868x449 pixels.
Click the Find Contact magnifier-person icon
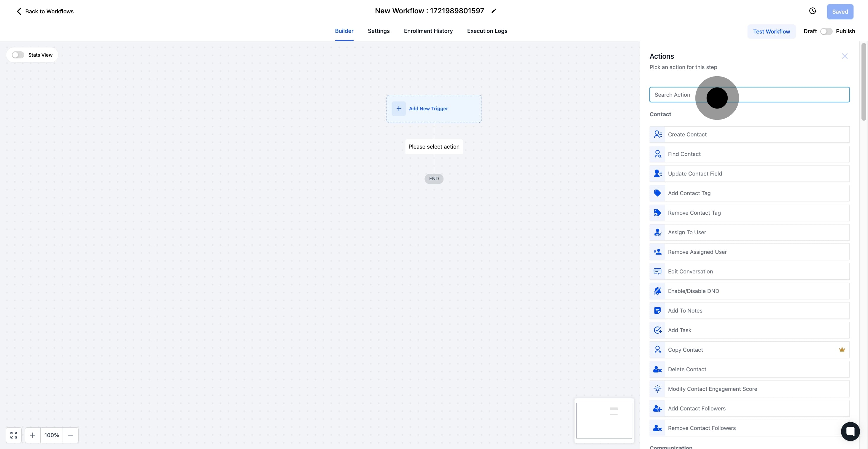(x=657, y=154)
